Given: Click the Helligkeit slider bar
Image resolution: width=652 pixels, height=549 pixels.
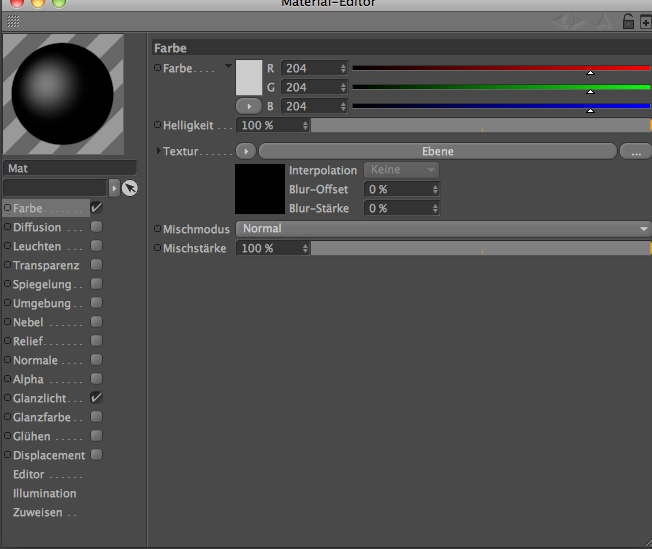Looking at the screenshot, I should [x=481, y=125].
